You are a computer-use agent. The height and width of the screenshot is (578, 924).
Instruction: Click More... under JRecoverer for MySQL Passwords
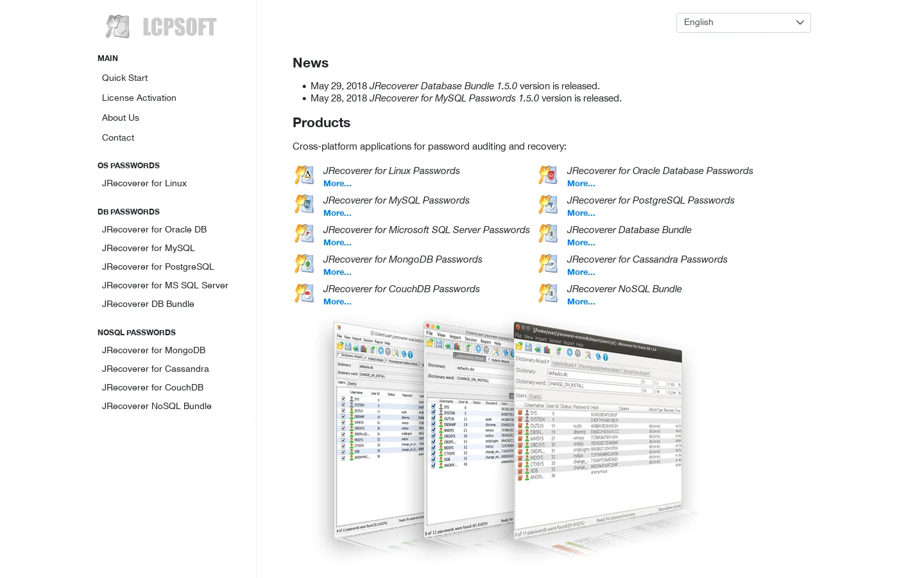[x=337, y=213]
